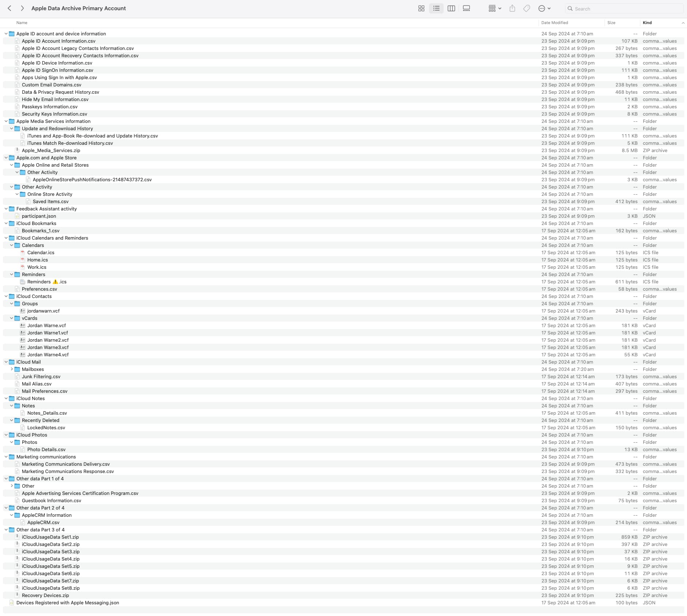Go back to the previous folder
687x616 pixels.
click(x=10, y=8)
